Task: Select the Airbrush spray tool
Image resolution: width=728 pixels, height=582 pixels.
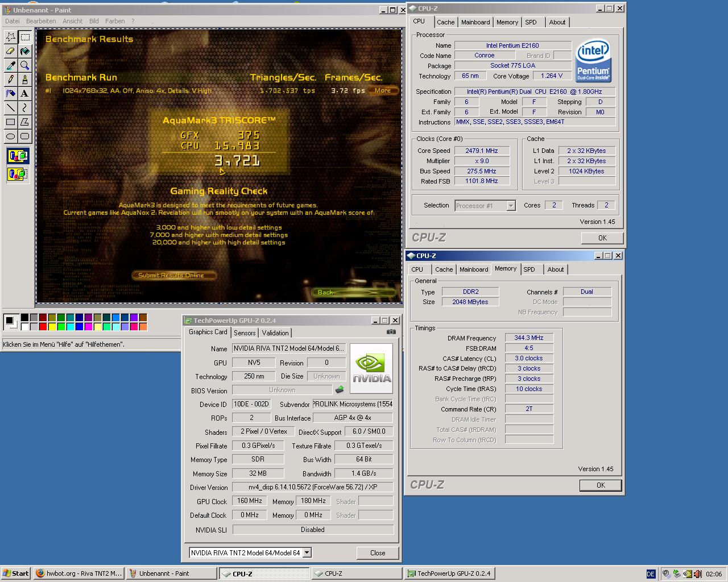Action: [x=11, y=93]
